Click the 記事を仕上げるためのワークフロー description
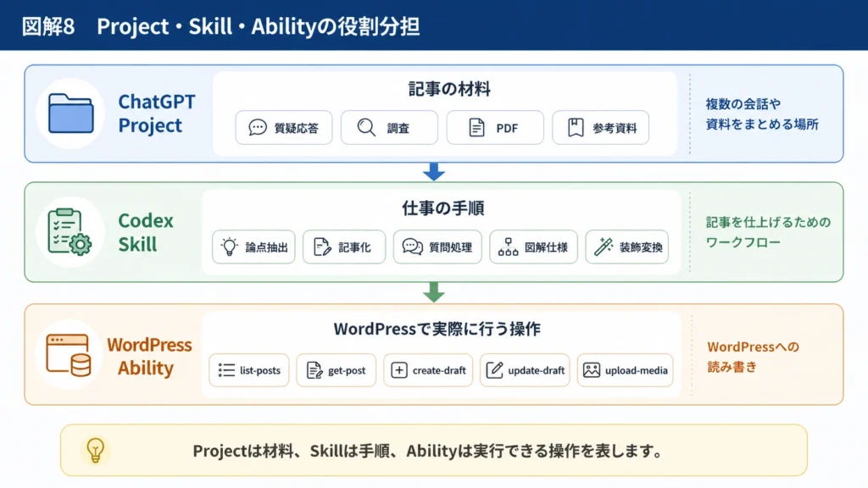The image size is (868, 488). (x=768, y=232)
